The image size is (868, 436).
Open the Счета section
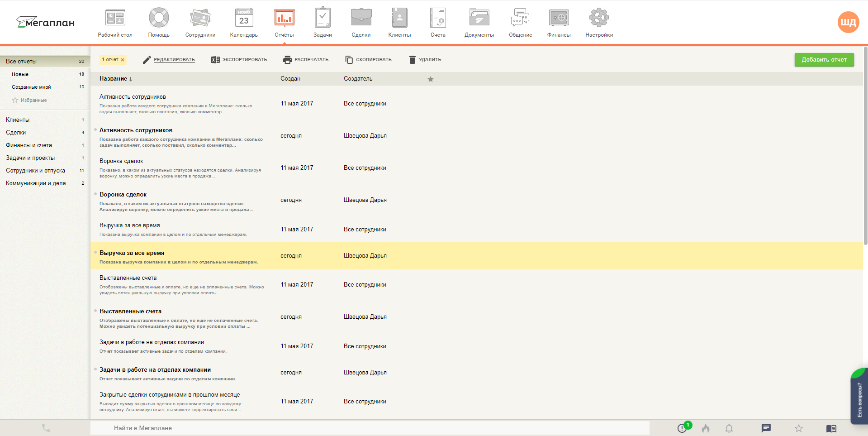click(x=438, y=22)
